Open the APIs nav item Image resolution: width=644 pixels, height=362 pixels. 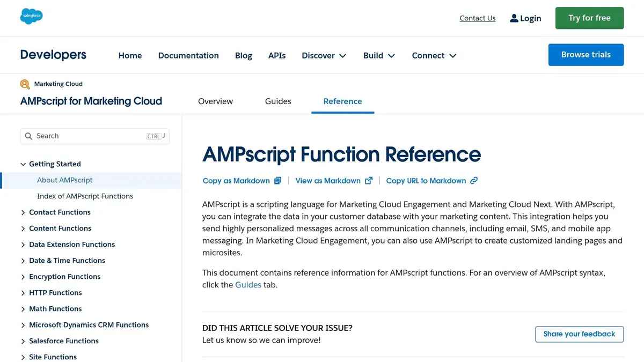click(x=277, y=55)
